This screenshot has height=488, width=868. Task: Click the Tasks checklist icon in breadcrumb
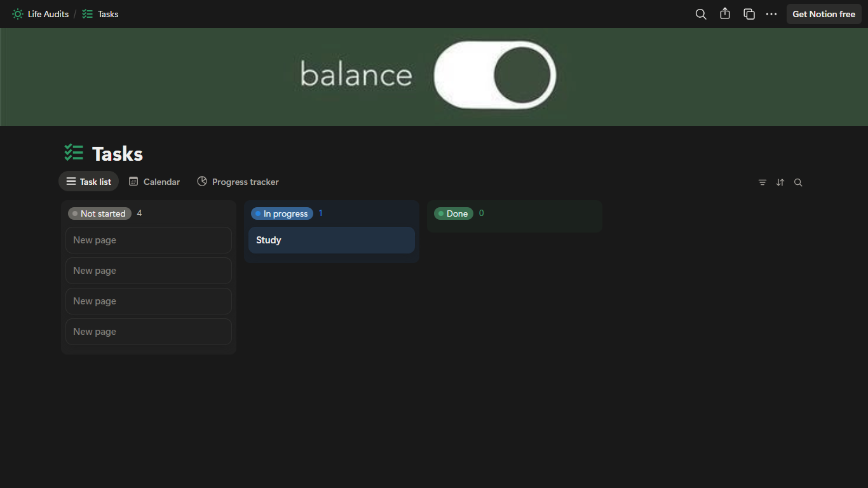(x=88, y=14)
